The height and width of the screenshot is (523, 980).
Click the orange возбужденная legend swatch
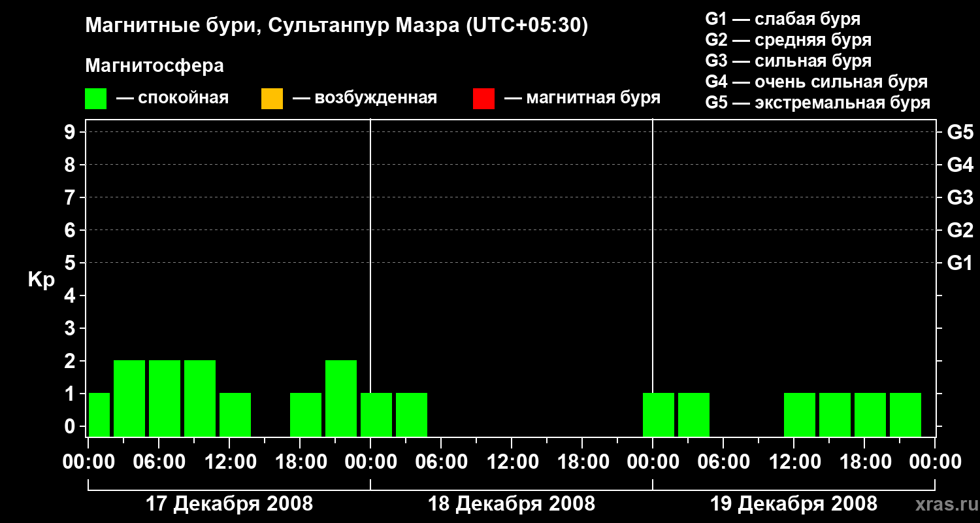(x=272, y=99)
